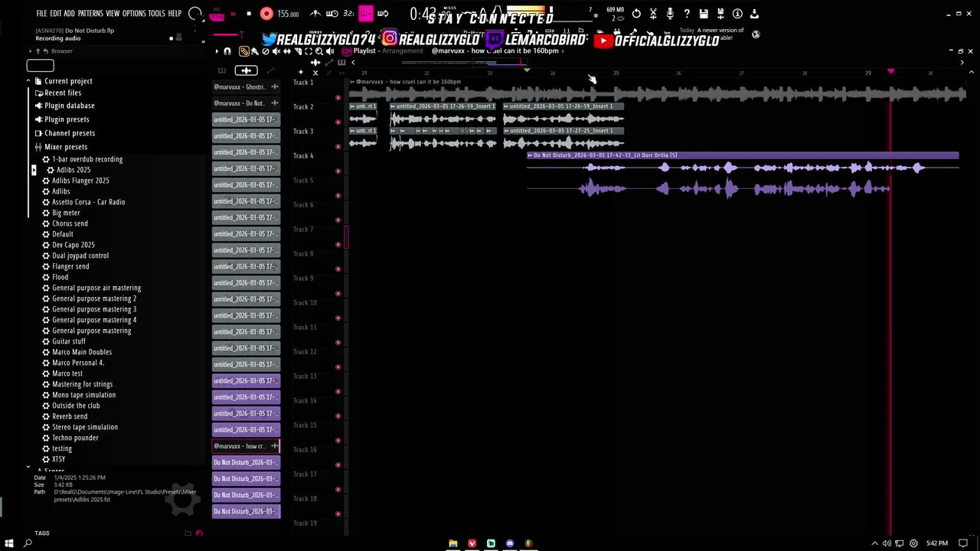This screenshot has width=980, height=551.
Task: Select the @marvuxx - Ghostri... picker clip
Action: click(246, 86)
